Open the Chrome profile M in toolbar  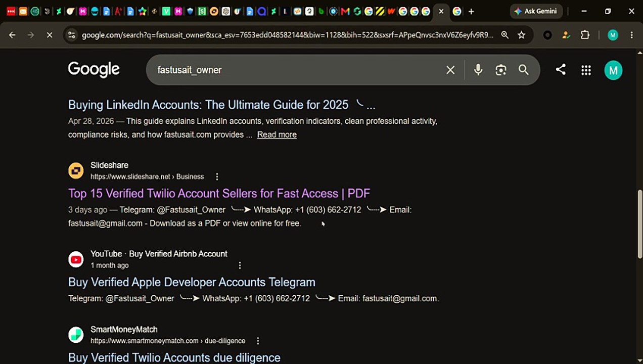coord(613,35)
